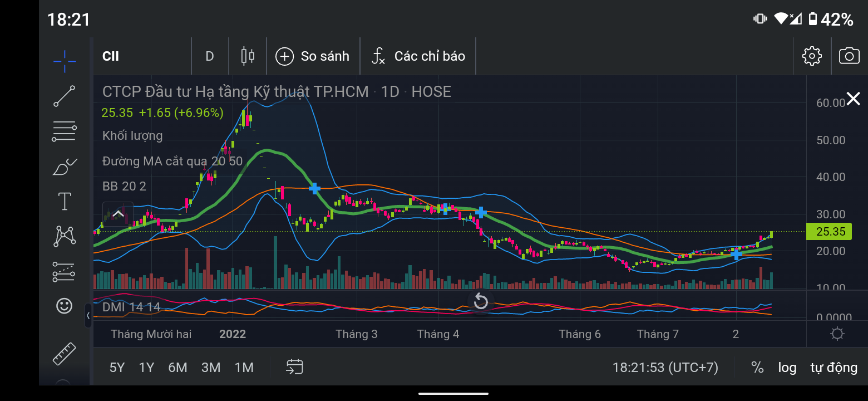Tap the battery 42% status indicator
Image resolution: width=868 pixels, height=401 pixels.
831,19
